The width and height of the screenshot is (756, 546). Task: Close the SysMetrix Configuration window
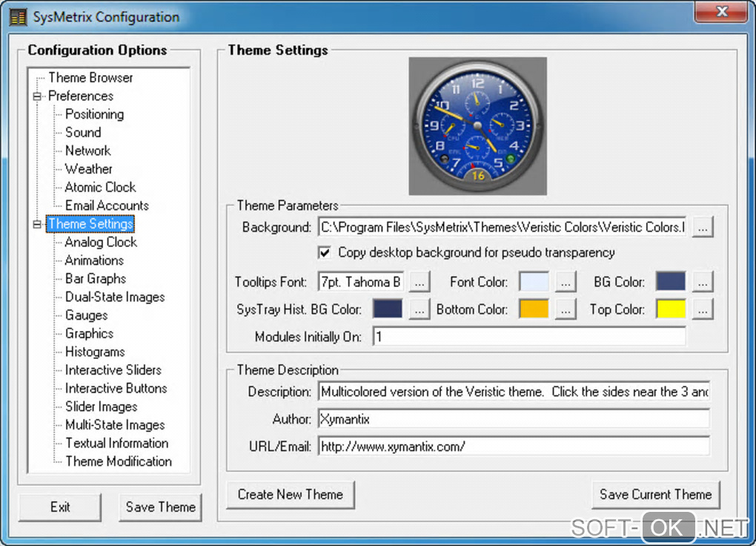[721, 12]
